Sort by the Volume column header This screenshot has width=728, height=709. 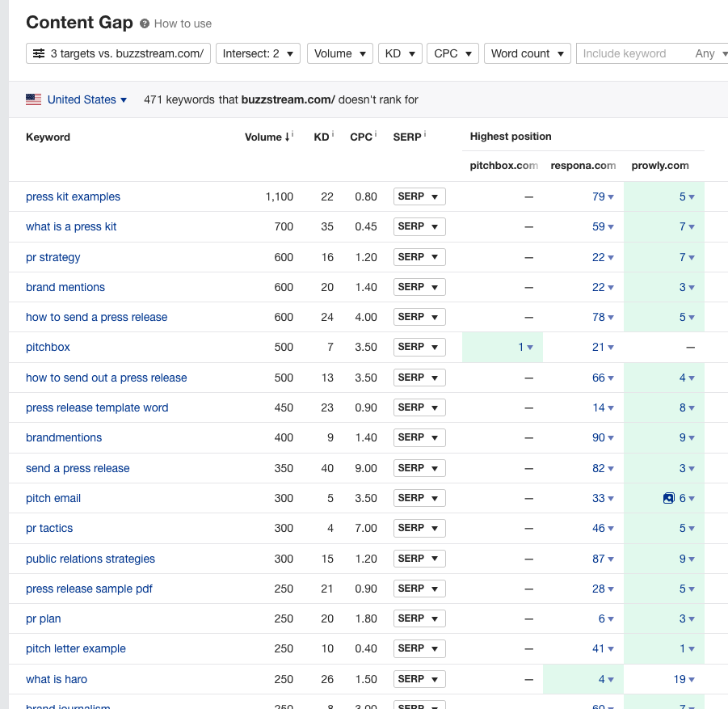(x=267, y=137)
